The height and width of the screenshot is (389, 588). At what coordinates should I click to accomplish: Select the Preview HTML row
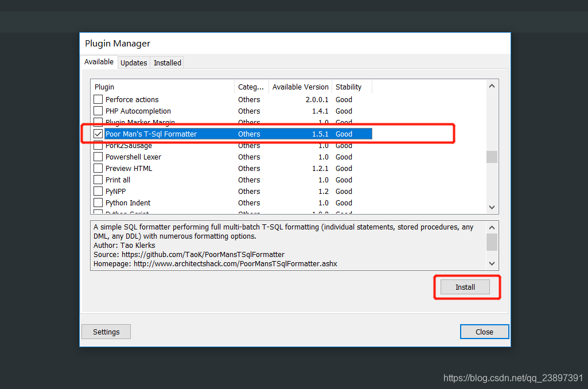click(232, 169)
